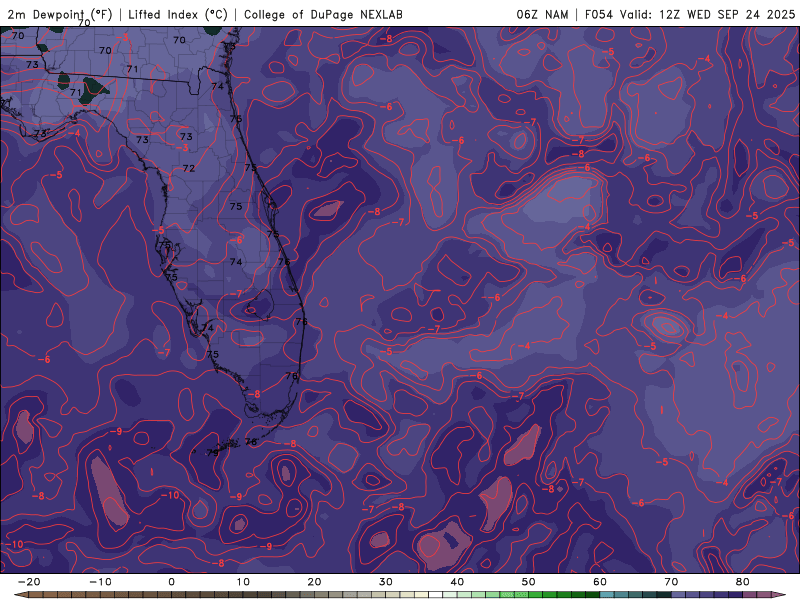Click the 70 tick label on the color scale
The width and height of the screenshot is (800, 600).
671,582
